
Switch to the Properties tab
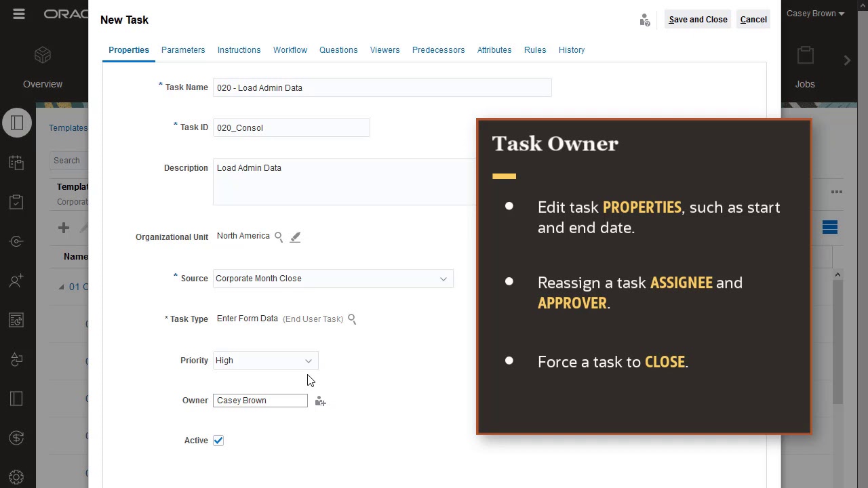129,50
